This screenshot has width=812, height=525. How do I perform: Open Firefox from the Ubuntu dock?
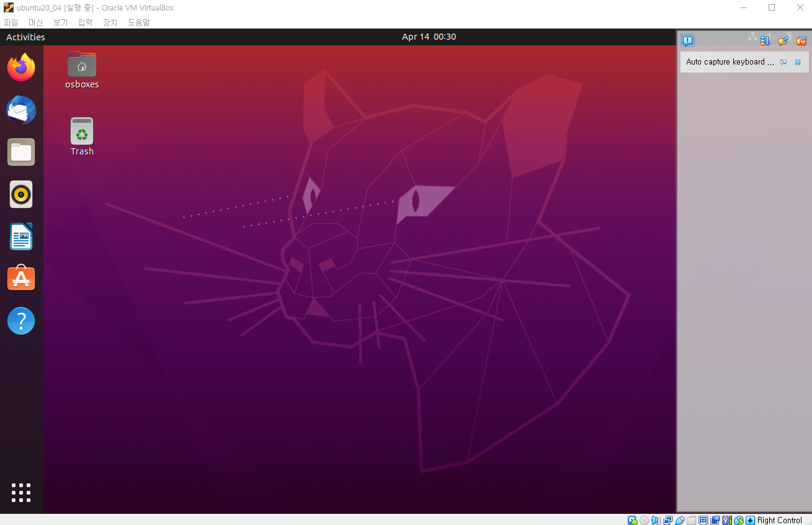tap(21, 67)
